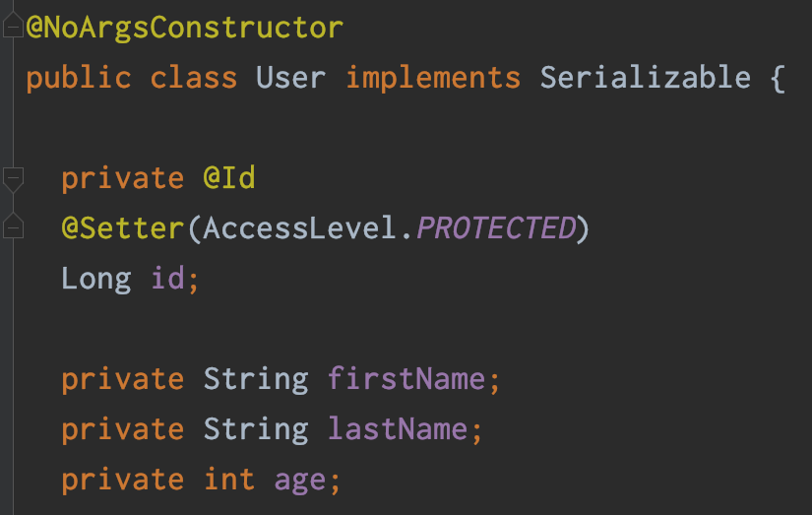Place cursor on User class name
This screenshot has width=812, height=515.
click(x=290, y=78)
